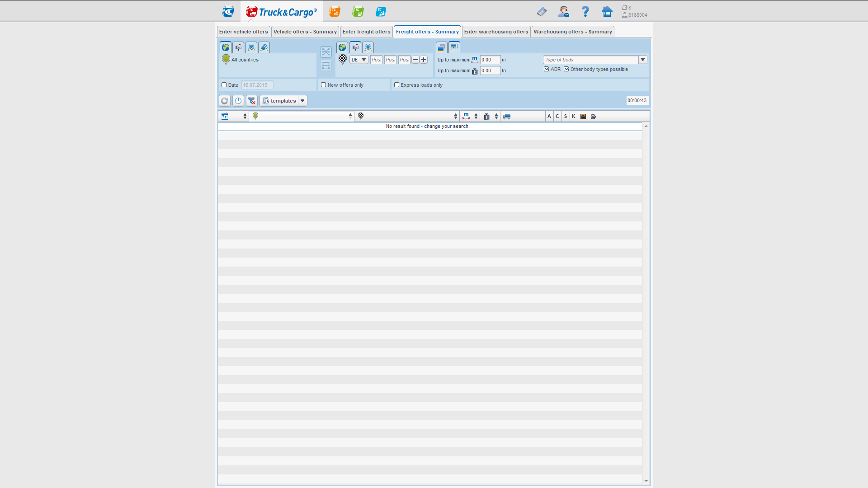Viewport: 868px width, 488px height.
Task: Click the location pin icon in search bar
Action: (x=255, y=116)
